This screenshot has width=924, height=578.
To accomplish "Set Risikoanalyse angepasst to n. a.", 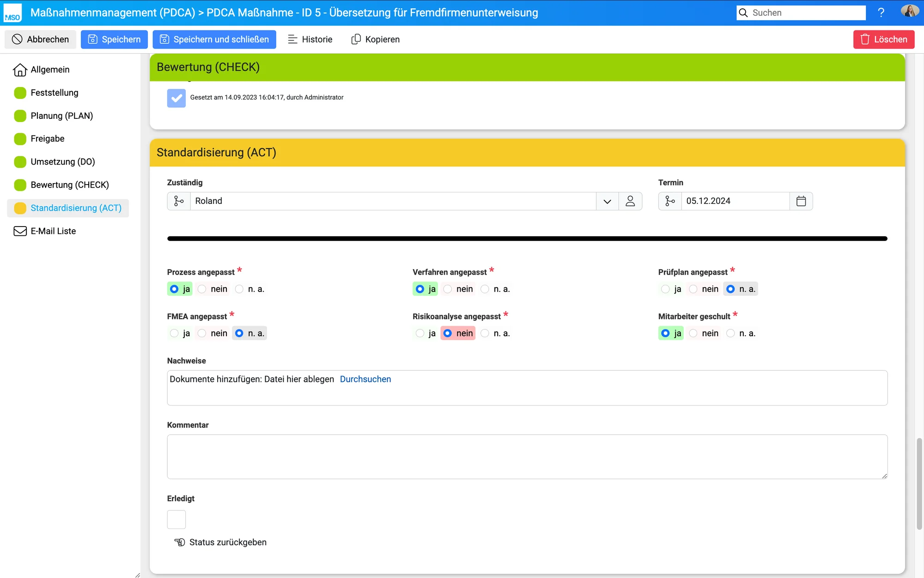I will [x=485, y=333].
